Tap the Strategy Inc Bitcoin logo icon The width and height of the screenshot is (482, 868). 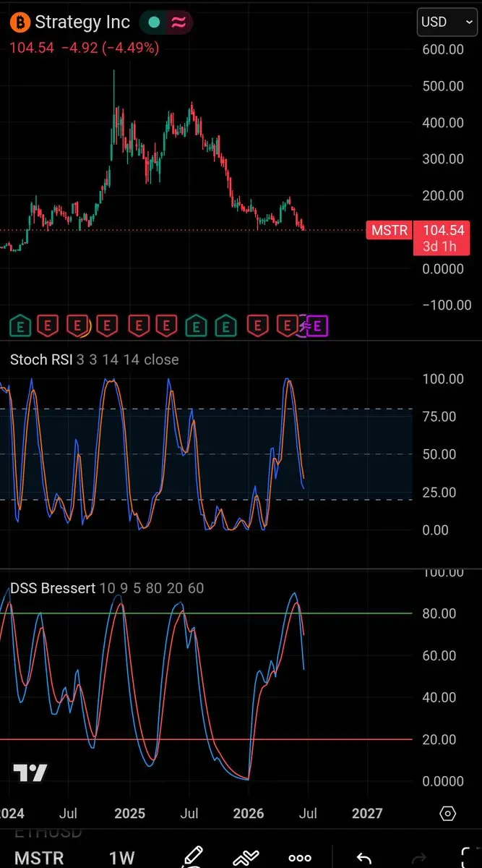pos(20,22)
